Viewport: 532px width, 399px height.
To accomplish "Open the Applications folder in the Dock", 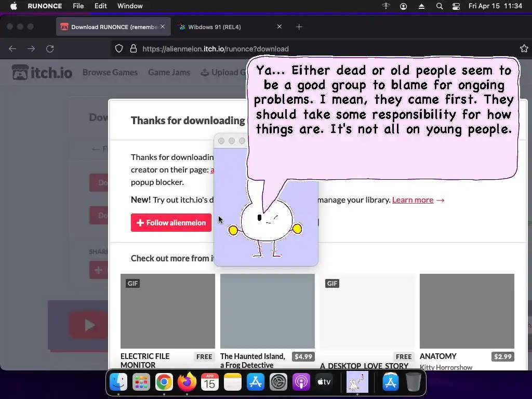I will point(391,382).
